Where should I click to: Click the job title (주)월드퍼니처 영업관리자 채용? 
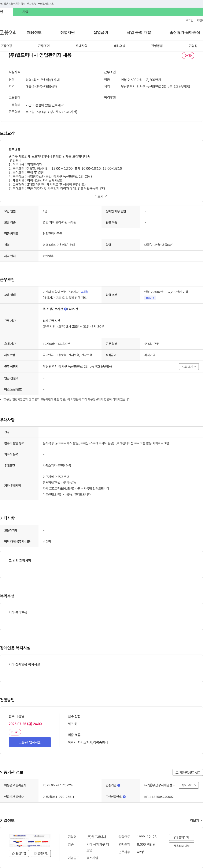pyautogui.click(x=40, y=55)
